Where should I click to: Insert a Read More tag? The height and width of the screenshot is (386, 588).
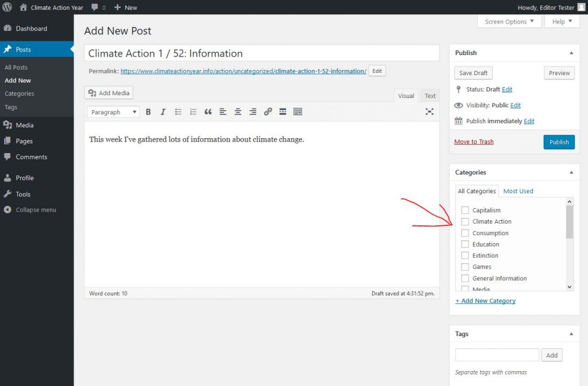tap(283, 112)
